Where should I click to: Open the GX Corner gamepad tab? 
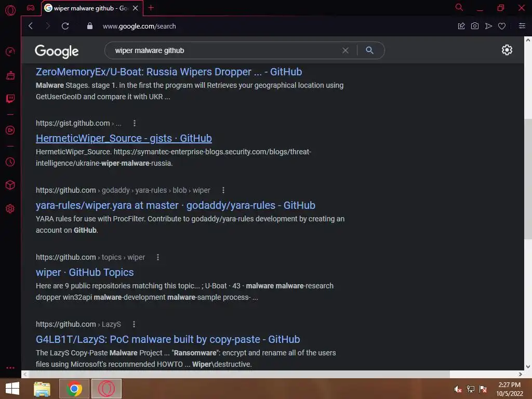point(31,8)
